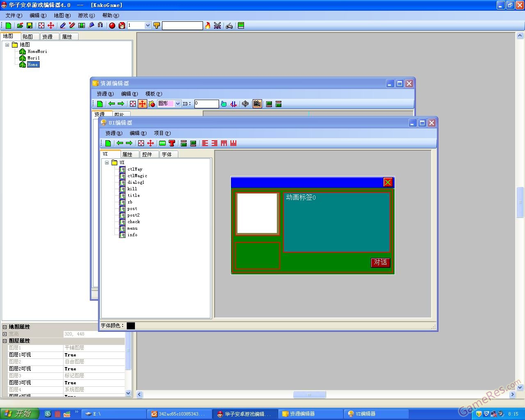Click the crossed swords icon
Viewport: 525px width, 420px height.
[217, 25]
